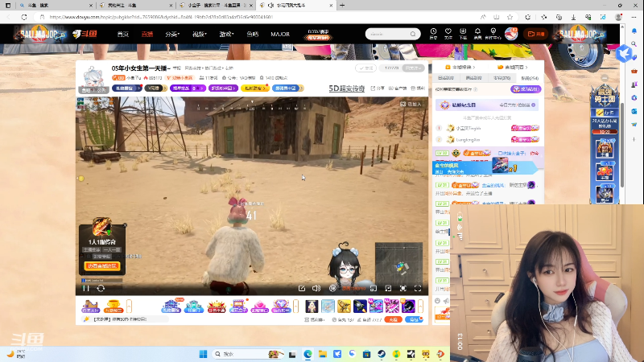This screenshot has width=644, height=362.
Task: Open the blue 勇士团 badge
Action: (287, 88)
